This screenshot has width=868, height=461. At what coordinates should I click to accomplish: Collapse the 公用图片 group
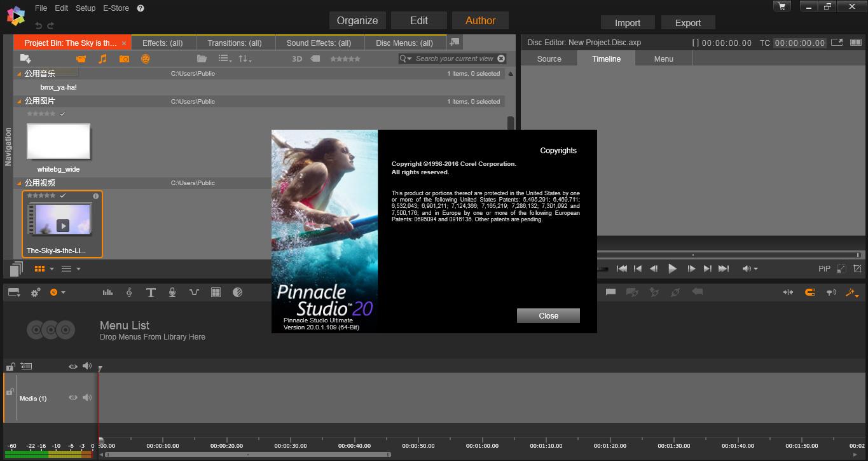19,102
